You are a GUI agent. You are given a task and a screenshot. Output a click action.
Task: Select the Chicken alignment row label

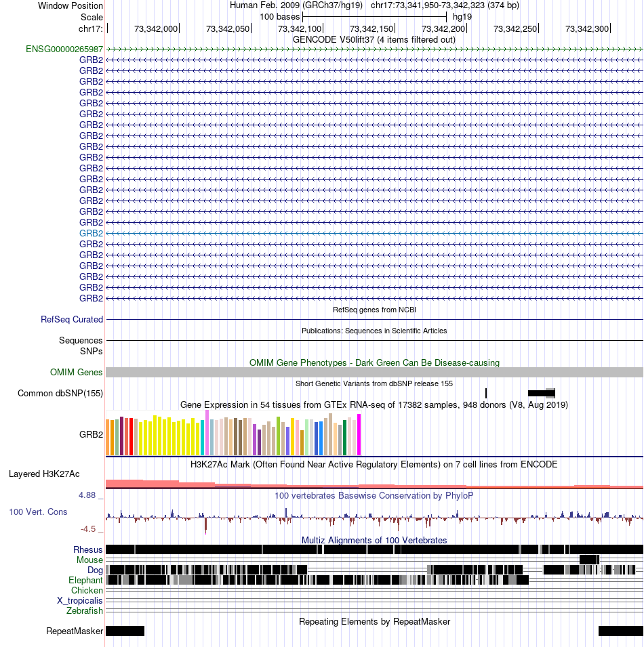(x=87, y=591)
